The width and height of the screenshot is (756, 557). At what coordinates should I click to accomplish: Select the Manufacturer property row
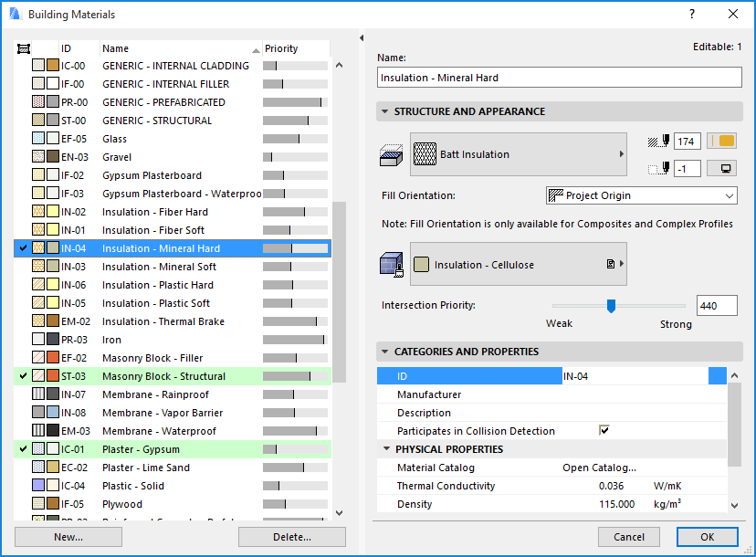(x=551, y=394)
